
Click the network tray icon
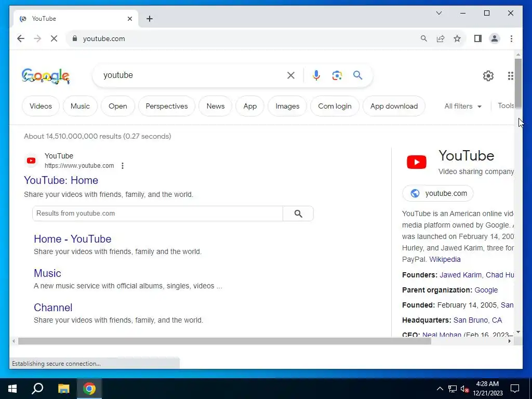coord(453,389)
